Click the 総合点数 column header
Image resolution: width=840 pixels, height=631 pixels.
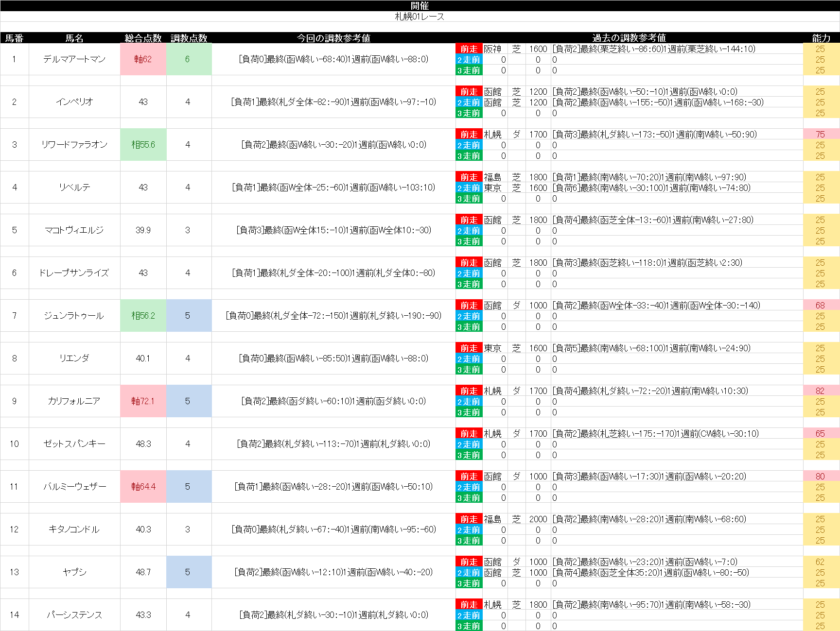pyautogui.click(x=143, y=38)
